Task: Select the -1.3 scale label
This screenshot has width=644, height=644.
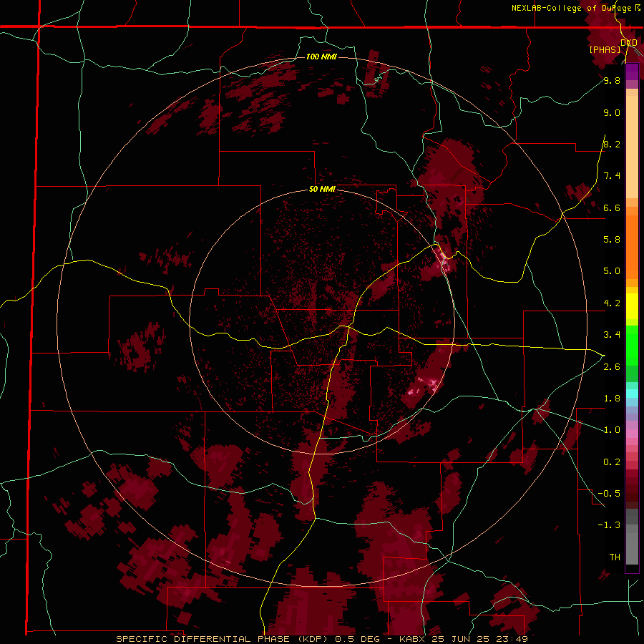Action: pyautogui.click(x=609, y=525)
